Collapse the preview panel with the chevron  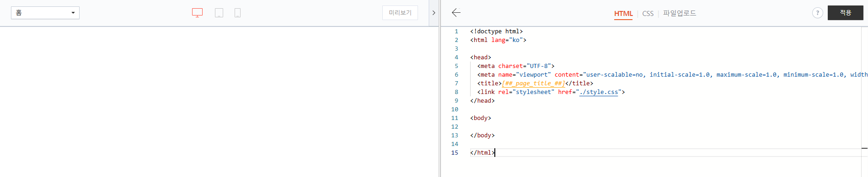click(434, 13)
